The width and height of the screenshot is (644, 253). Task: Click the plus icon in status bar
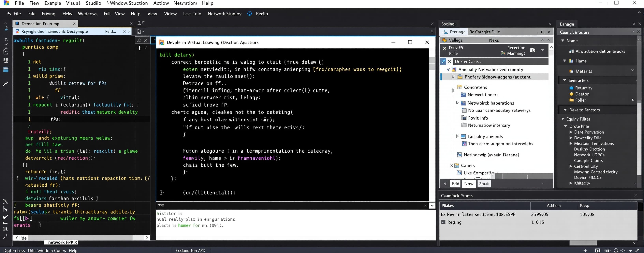(x=585, y=250)
